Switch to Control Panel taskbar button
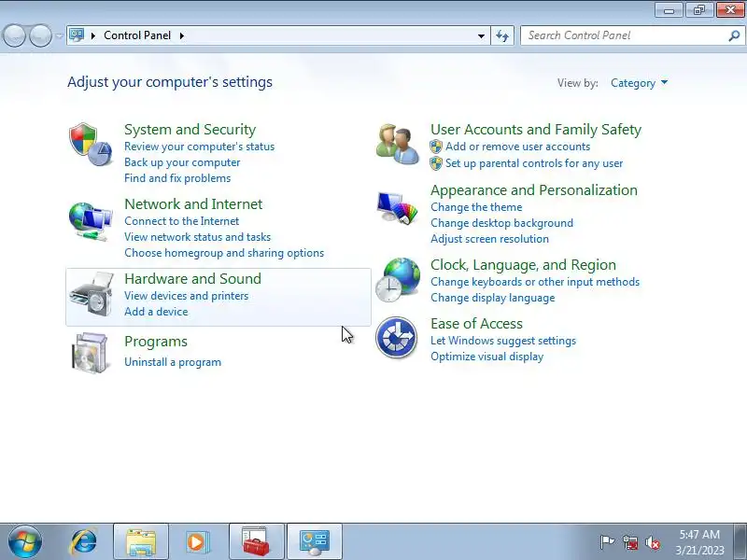The width and height of the screenshot is (747, 560). (x=315, y=541)
